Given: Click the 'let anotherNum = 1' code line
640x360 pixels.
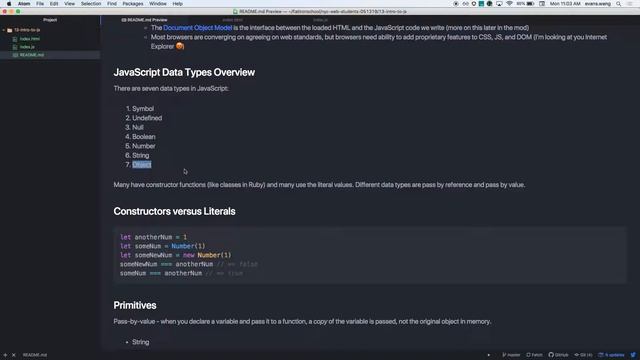Looking at the screenshot, I should tap(153, 237).
